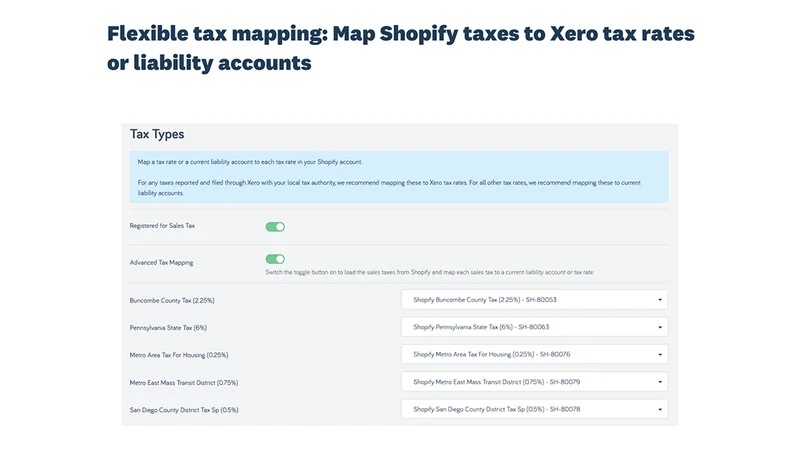800x450 pixels.
Task: Click the blue info box about mapping tax rates
Action: click(398, 177)
